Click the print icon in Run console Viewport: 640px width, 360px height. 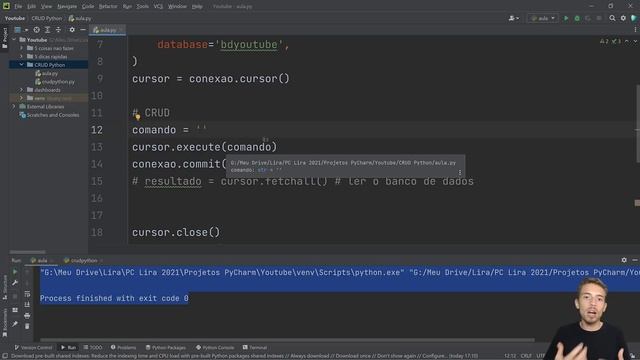pos(27,316)
